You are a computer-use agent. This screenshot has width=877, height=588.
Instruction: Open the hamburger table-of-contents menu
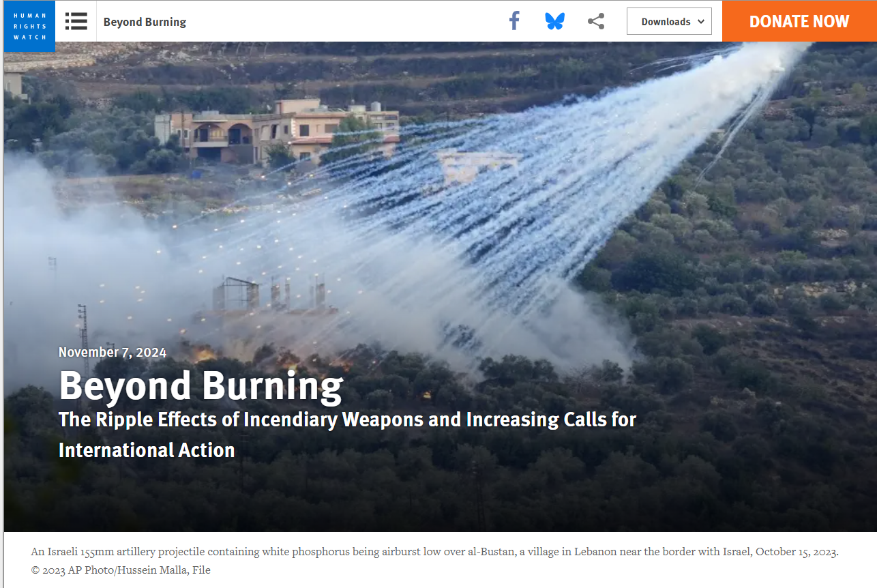coord(76,21)
